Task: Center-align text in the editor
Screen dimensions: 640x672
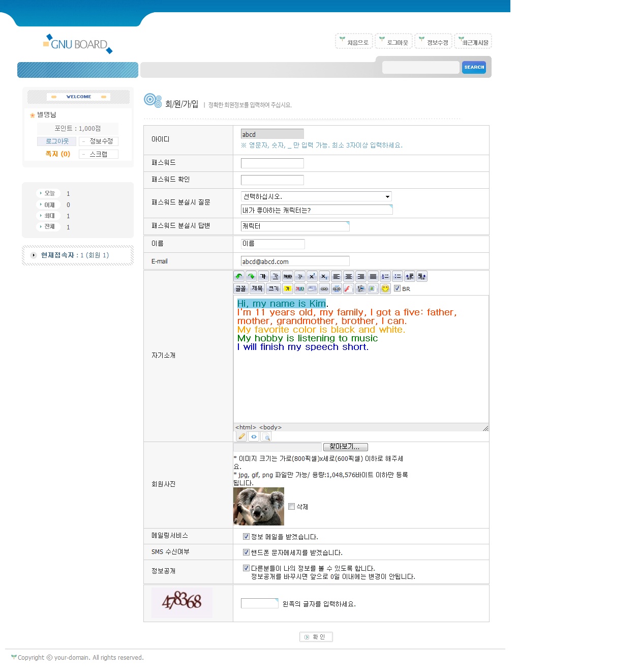Action: tap(349, 276)
